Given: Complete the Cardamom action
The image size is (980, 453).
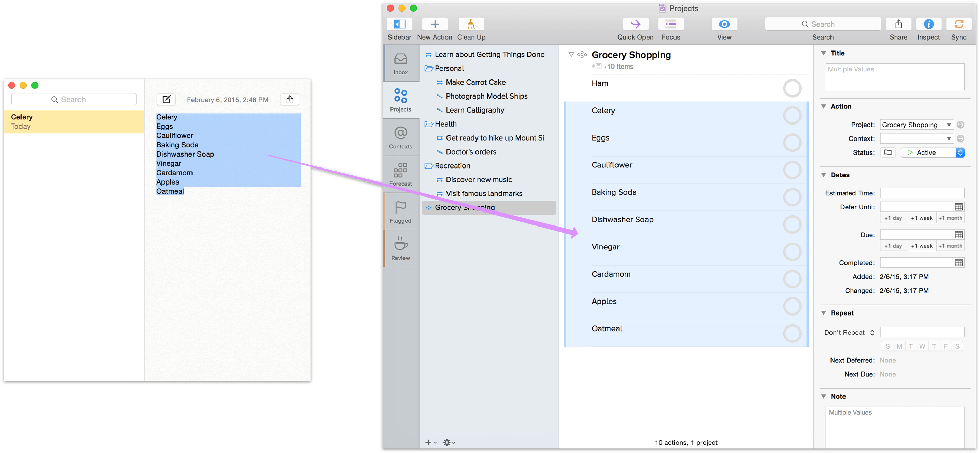Looking at the screenshot, I should coord(792,279).
